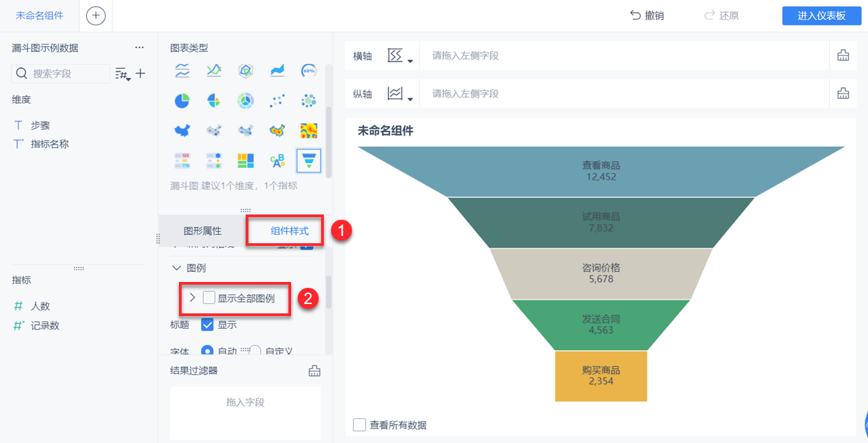Add a field with the plus icon
Screen dimensions: 868x443
140,73
